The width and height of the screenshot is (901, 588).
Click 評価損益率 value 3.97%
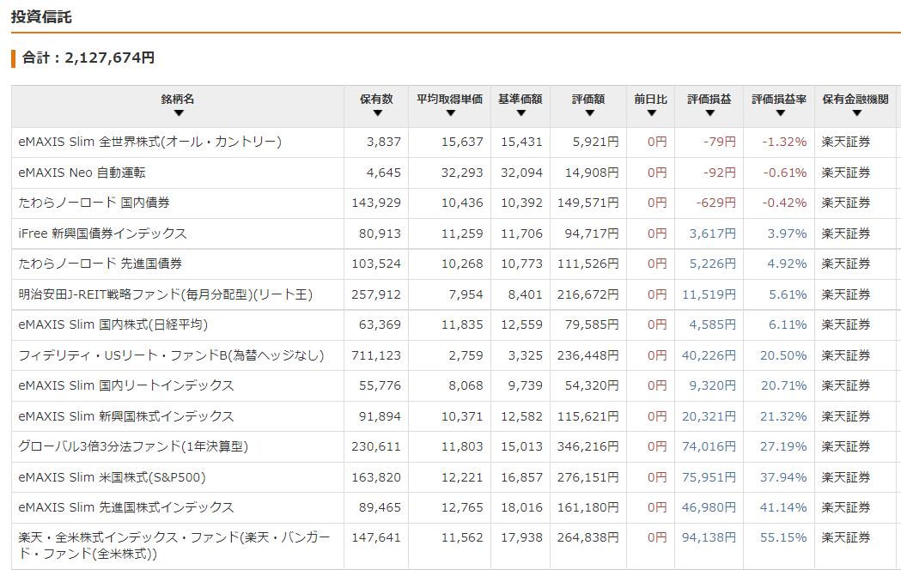tap(788, 233)
